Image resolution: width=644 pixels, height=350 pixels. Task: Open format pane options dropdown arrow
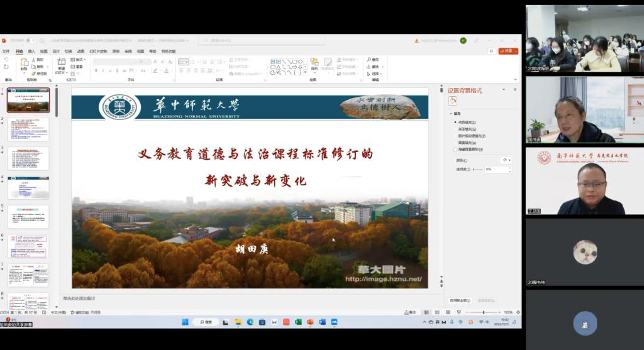[504, 89]
